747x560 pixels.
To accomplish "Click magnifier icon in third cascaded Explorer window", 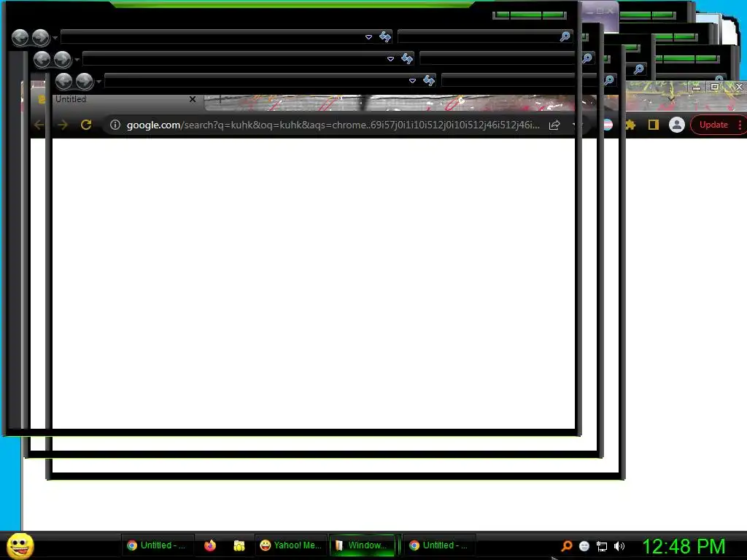I will (609, 80).
